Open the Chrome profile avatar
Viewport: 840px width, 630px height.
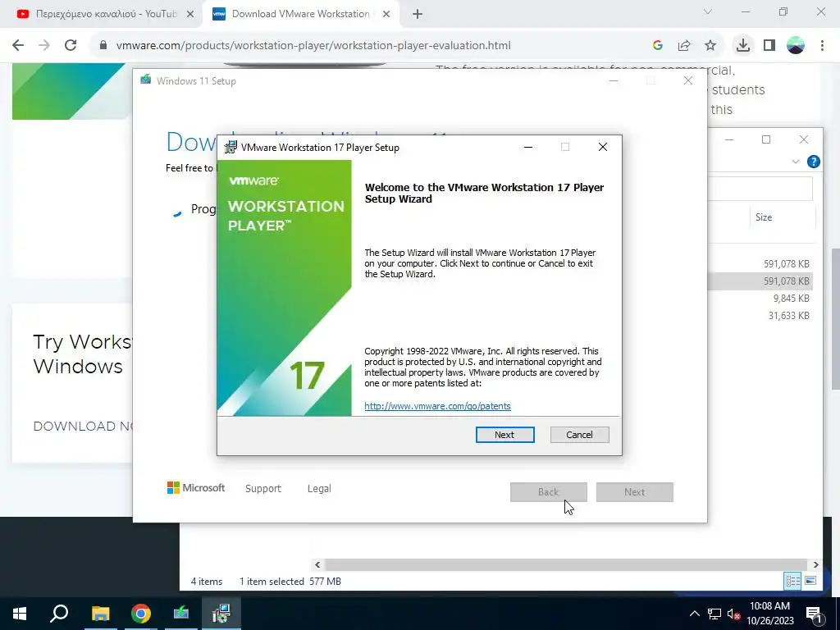coord(796,46)
